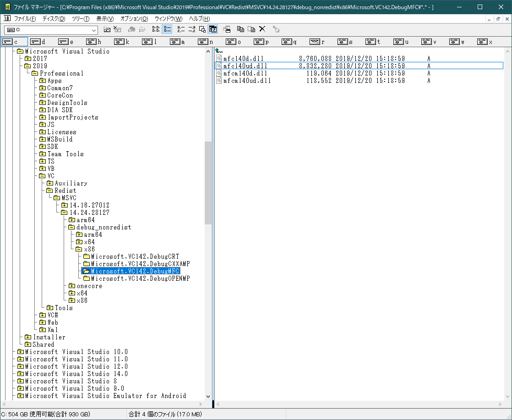The height and width of the screenshot is (420, 512).
Task: Click the Connect Network Drive toolbar icon
Action: pyautogui.click(x=107, y=29)
